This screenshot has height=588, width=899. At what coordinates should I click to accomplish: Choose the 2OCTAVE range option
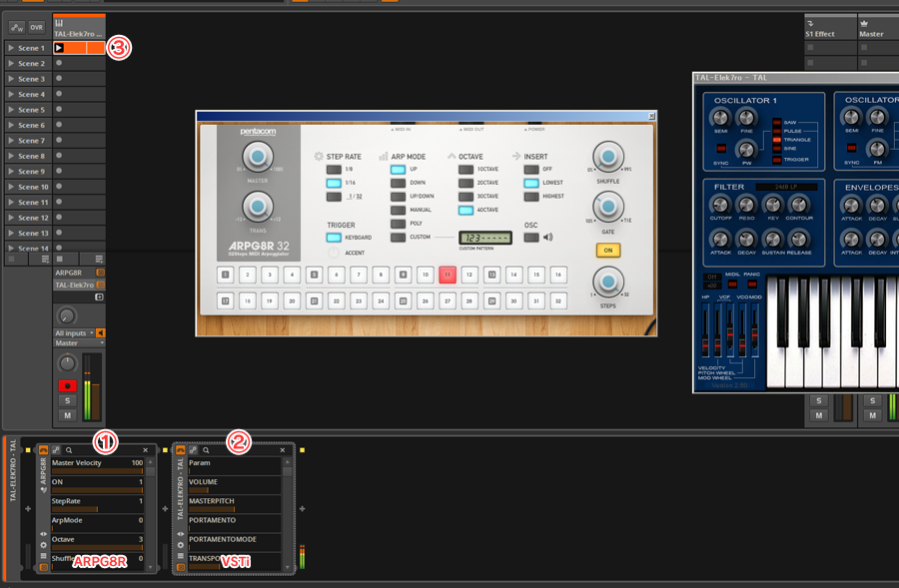(466, 184)
